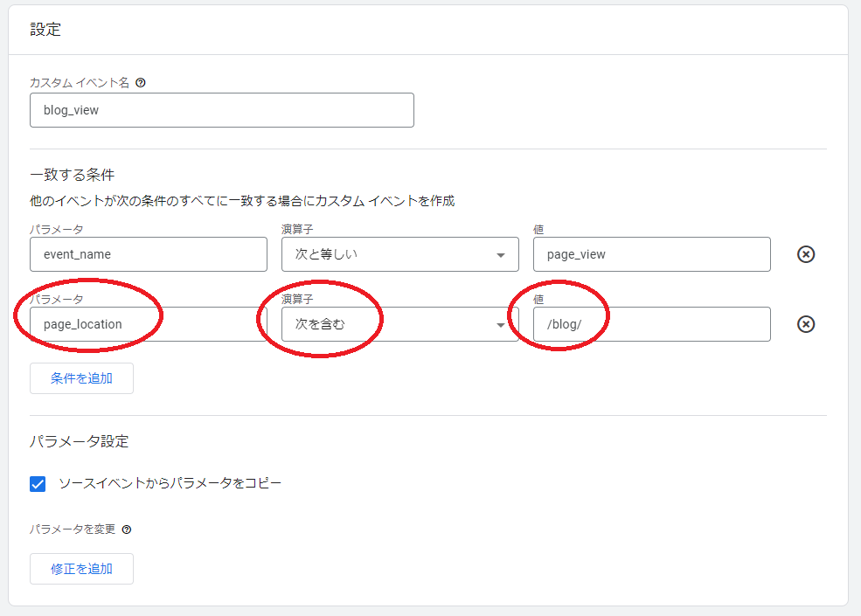Click the 一致する条件 heading

tap(73, 175)
